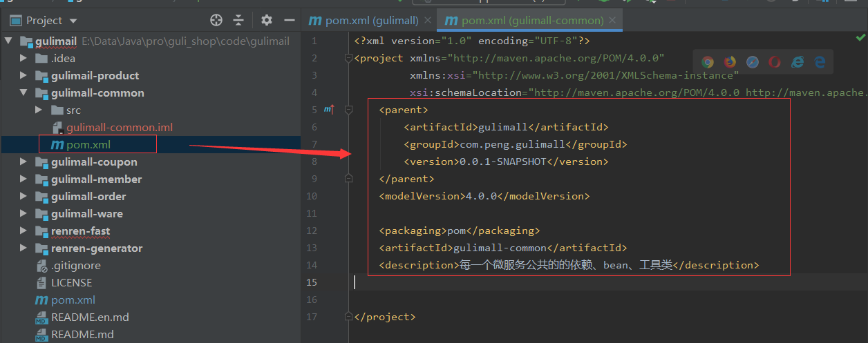
Task: Click Maven POM URL in xmlns attribute
Action: click(556, 58)
